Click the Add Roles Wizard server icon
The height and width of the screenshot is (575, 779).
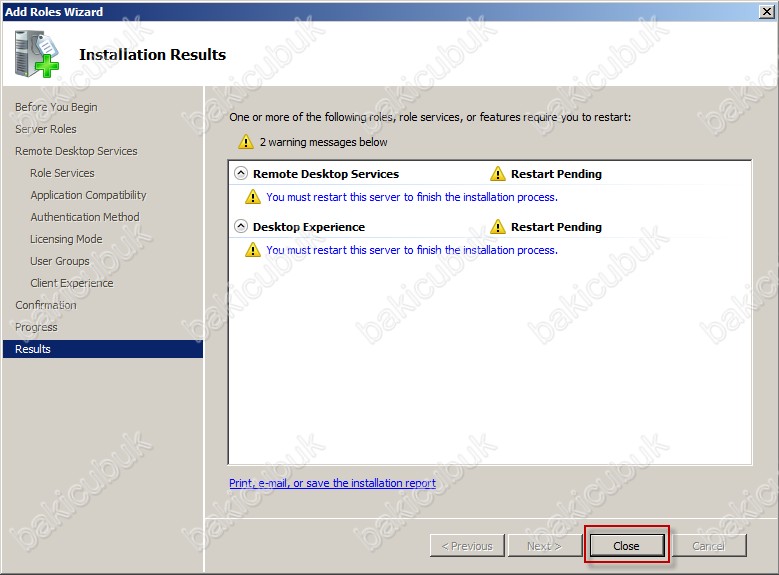pos(37,54)
